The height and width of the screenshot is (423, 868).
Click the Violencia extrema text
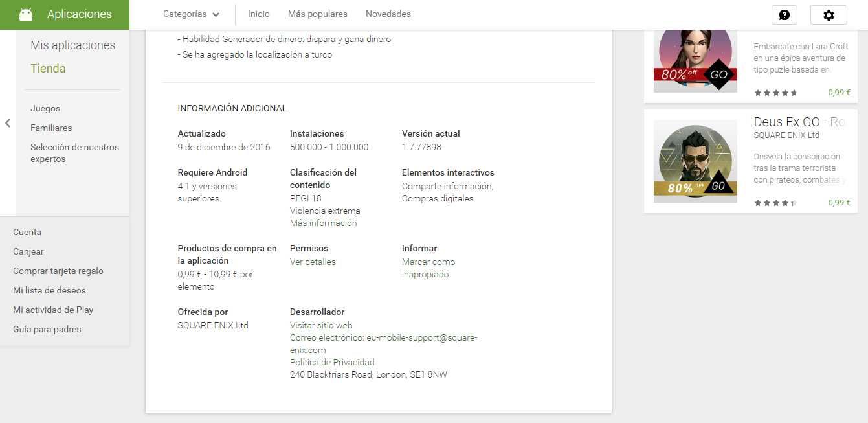click(325, 211)
